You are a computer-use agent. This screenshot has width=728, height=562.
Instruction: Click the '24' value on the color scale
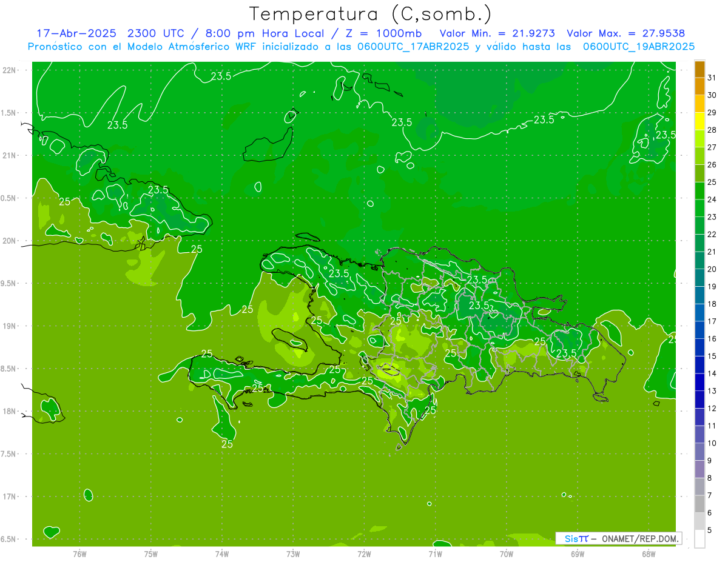[x=712, y=199]
